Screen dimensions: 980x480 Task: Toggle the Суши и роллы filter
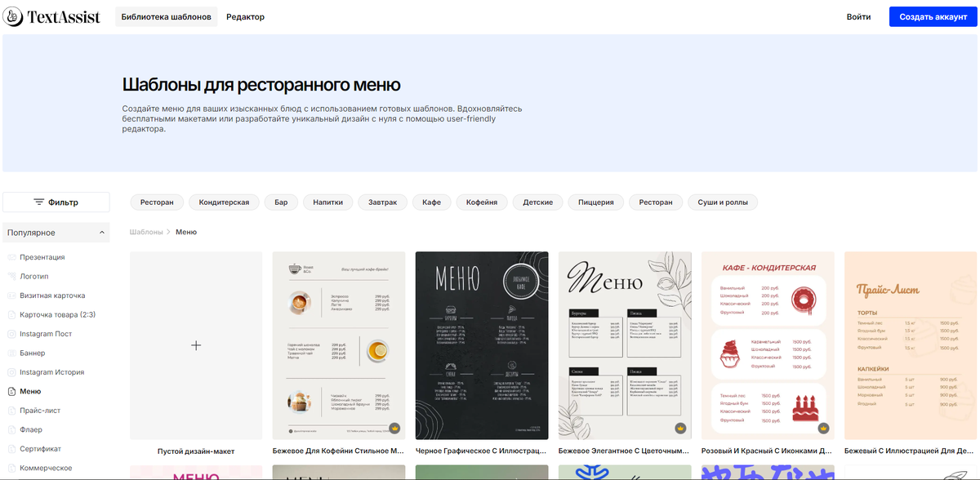pos(722,202)
